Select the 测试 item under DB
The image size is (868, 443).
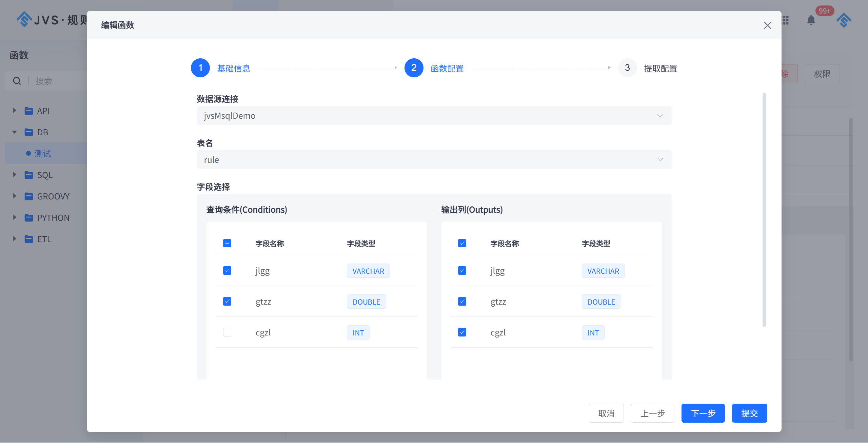point(43,154)
